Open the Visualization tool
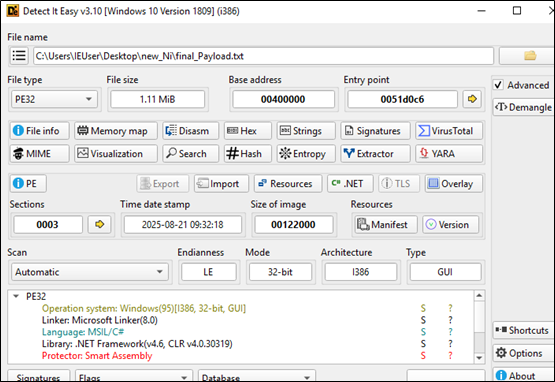 (116, 154)
